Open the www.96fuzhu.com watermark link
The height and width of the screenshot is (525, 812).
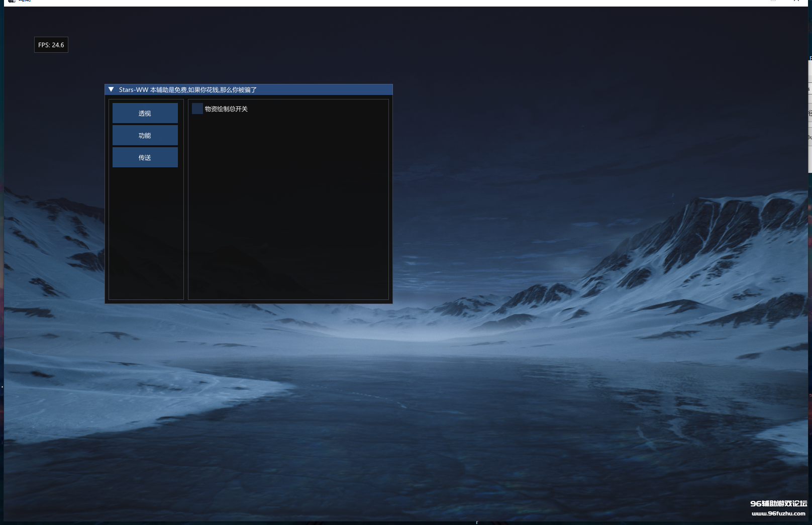tap(778, 513)
